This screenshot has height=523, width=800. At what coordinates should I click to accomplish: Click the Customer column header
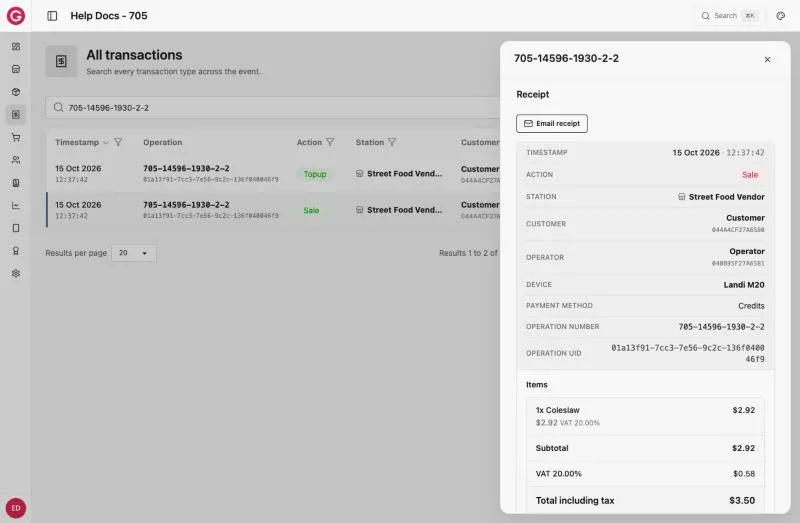(x=480, y=142)
